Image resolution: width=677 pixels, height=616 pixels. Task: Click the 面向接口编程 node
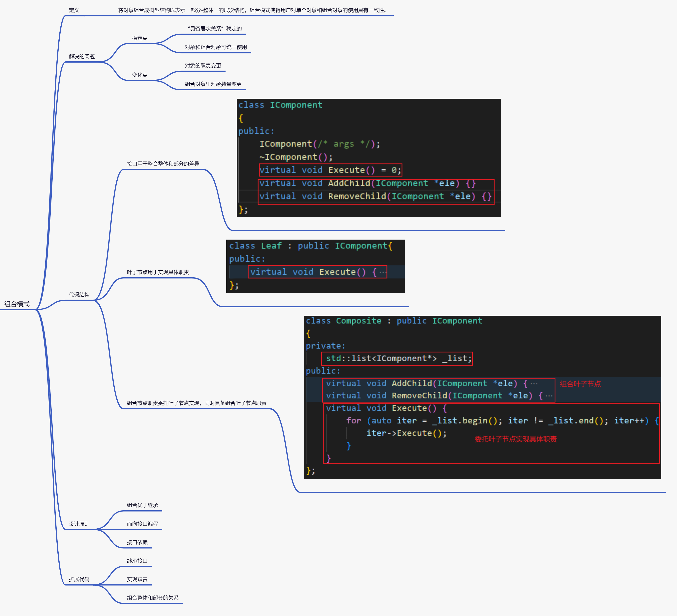point(142,524)
